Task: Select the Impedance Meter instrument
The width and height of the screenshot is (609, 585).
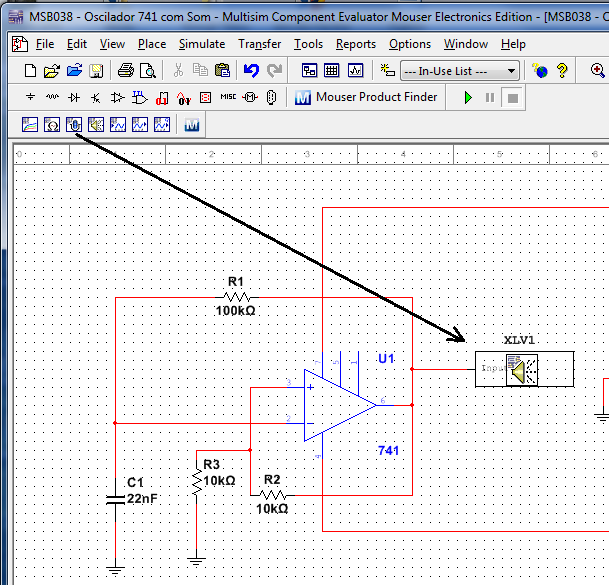Action: click(52, 125)
